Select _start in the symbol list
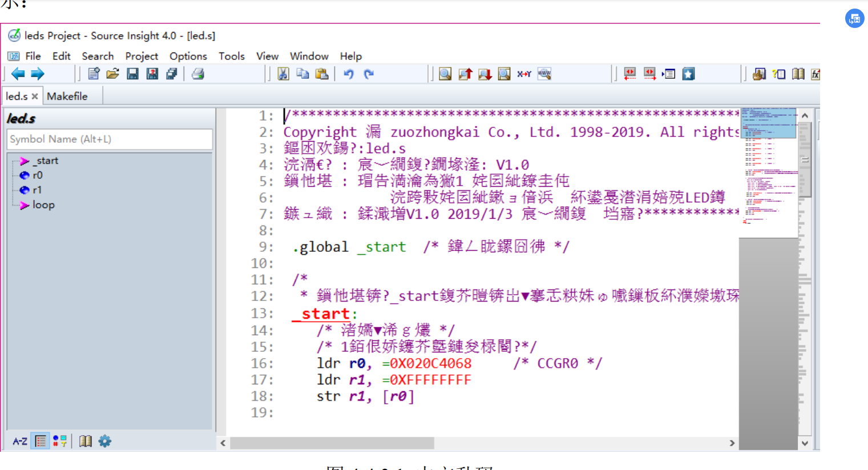The width and height of the screenshot is (868, 470). click(x=46, y=161)
